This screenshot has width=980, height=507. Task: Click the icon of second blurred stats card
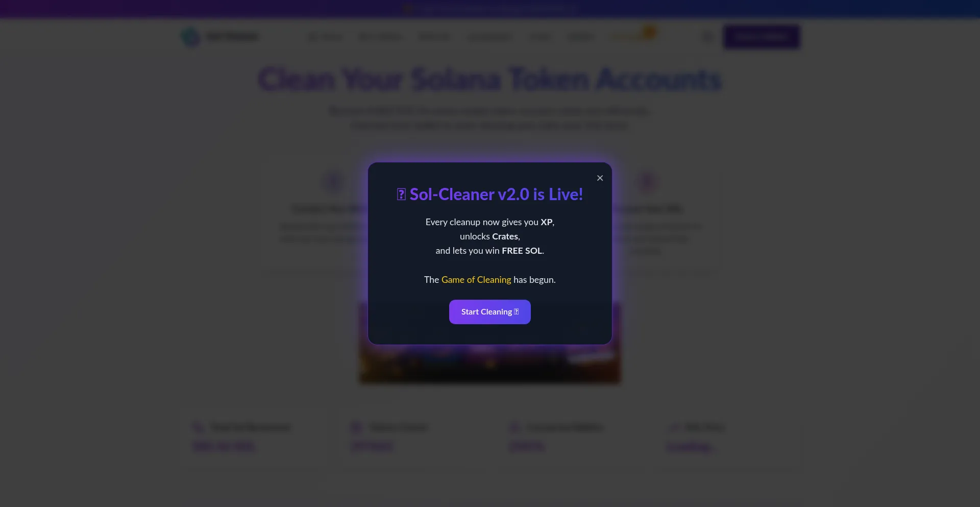coord(356,427)
